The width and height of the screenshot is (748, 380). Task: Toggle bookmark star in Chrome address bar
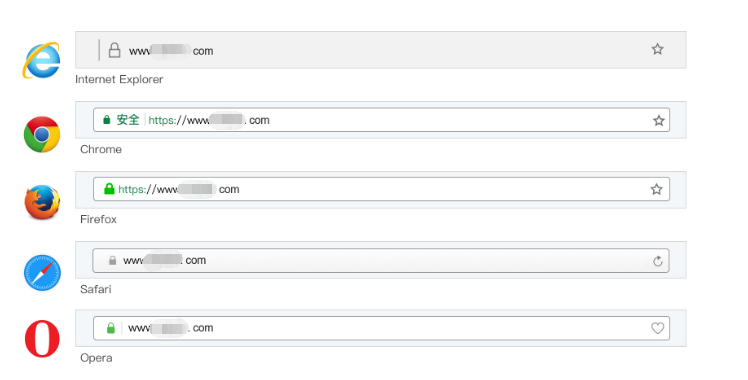point(659,121)
